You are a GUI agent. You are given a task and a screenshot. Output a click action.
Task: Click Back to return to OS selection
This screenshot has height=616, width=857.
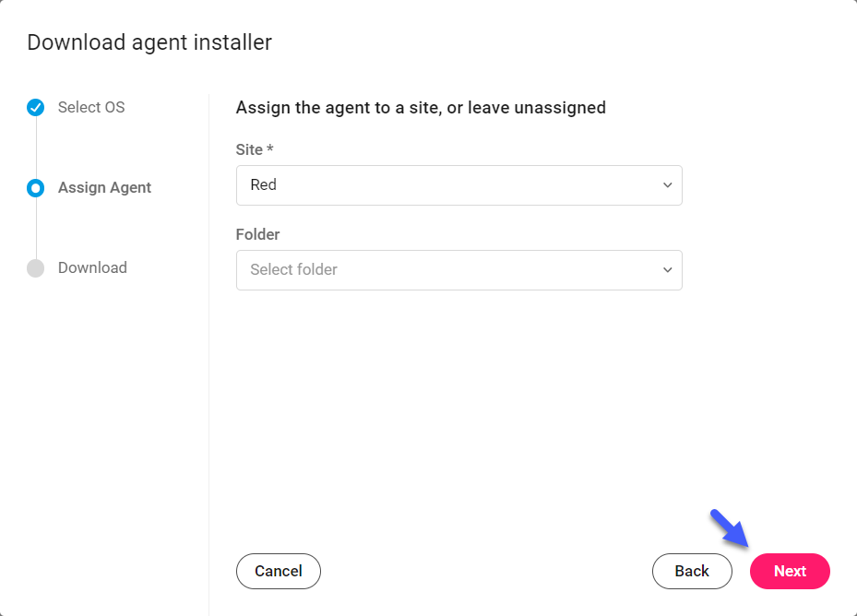(692, 571)
